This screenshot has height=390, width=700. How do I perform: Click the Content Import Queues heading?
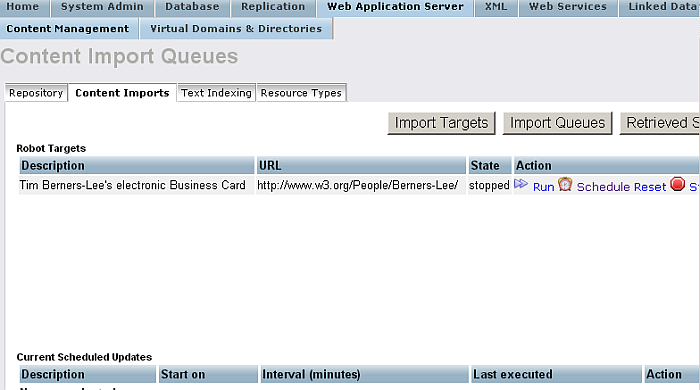tap(119, 57)
